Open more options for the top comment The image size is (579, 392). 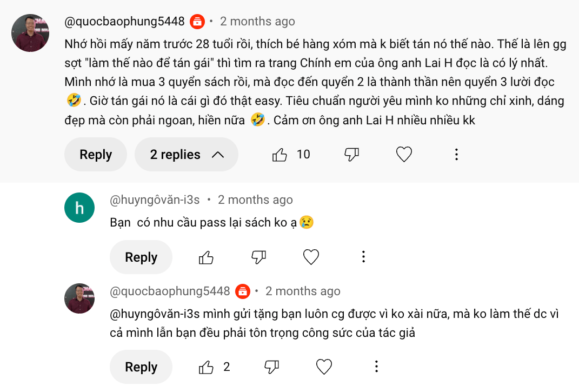click(x=456, y=155)
